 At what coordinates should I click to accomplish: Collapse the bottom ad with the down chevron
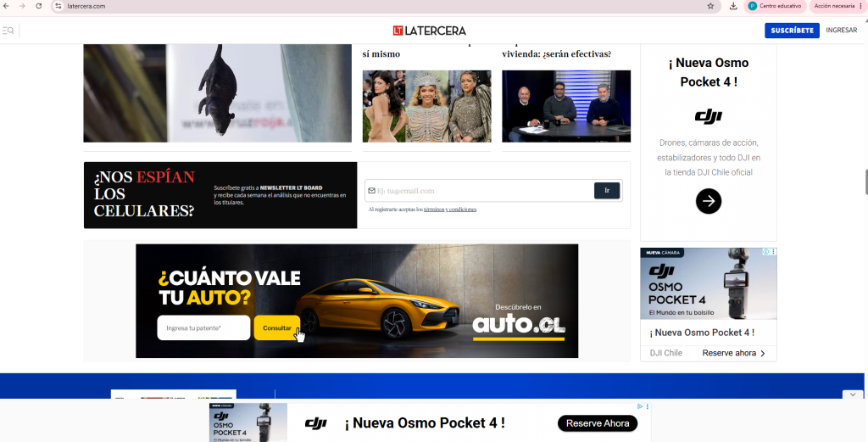pos(853,394)
